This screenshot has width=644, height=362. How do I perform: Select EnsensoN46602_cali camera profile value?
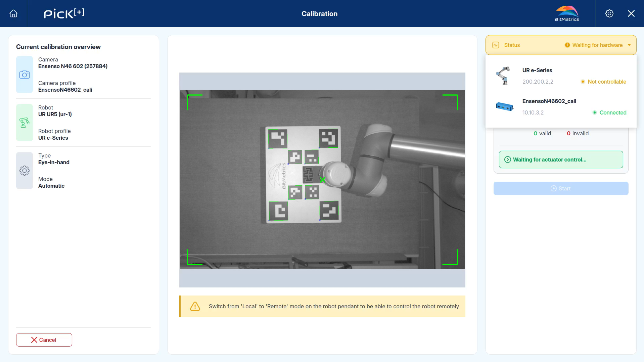coord(65,90)
